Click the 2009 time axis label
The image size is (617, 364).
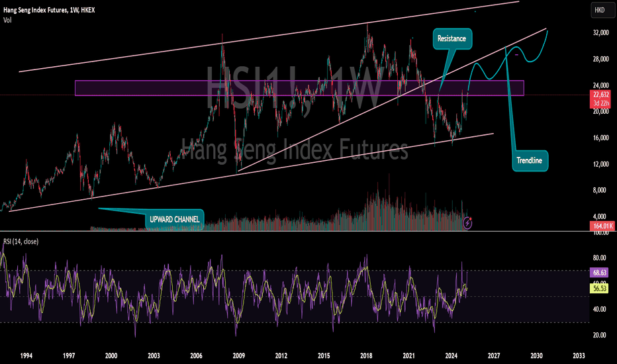(x=239, y=356)
